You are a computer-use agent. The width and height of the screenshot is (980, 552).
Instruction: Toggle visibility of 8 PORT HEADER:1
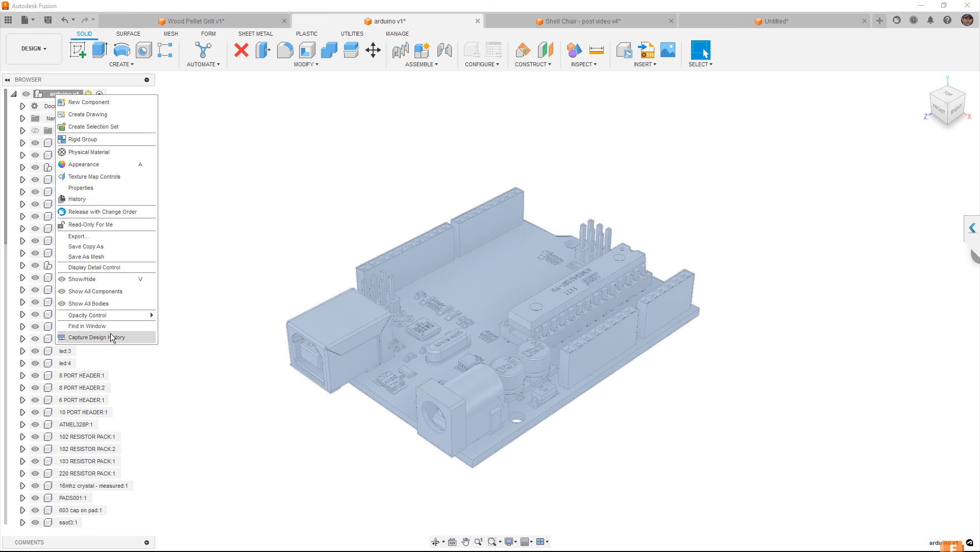[x=35, y=375]
